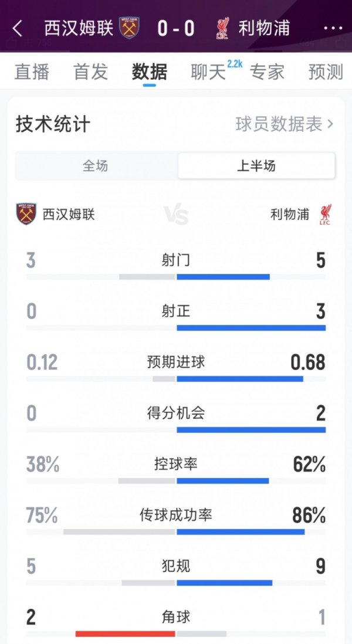Open the 首发 lineups tab
Screen dimensions: 352x644
pos(90,72)
